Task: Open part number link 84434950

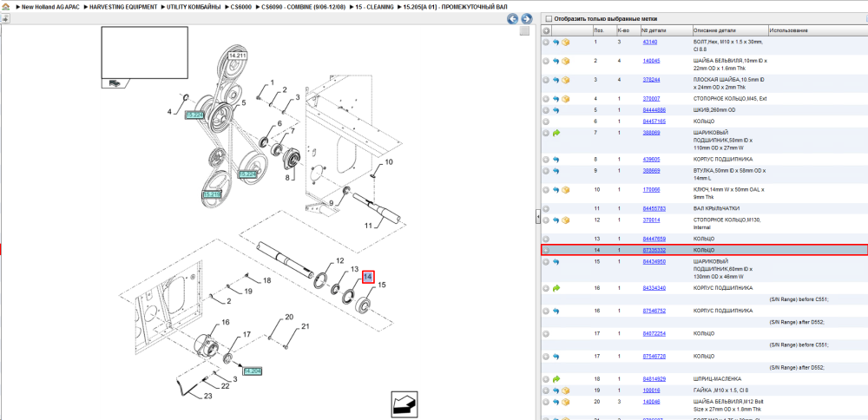Action: 654,262
